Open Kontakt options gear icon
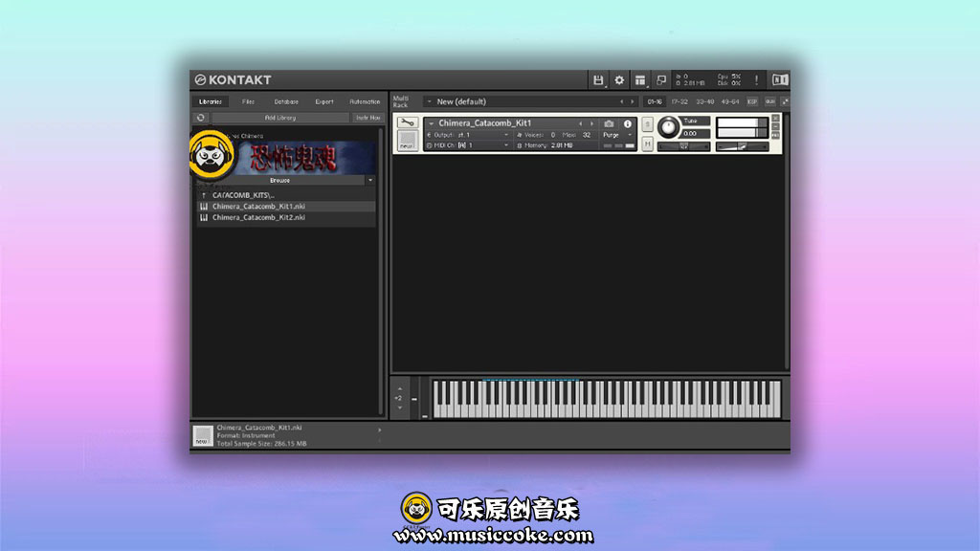980x551 pixels. click(x=619, y=80)
